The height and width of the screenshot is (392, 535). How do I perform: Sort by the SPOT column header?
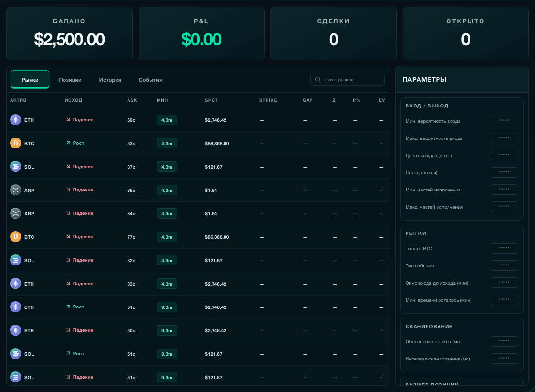[x=211, y=100]
